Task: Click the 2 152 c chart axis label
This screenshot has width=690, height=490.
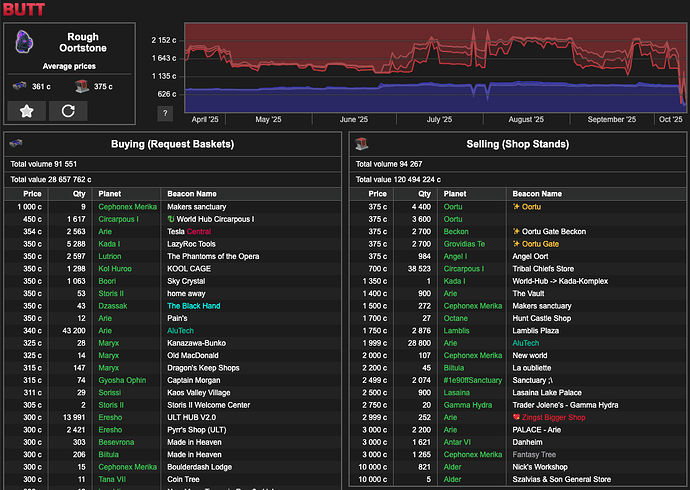Action: point(164,40)
